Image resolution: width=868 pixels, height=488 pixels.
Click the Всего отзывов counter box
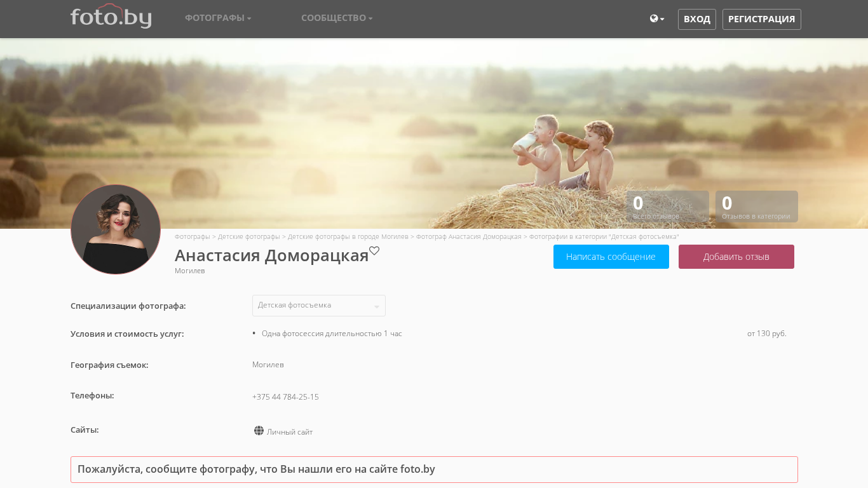point(667,207)
